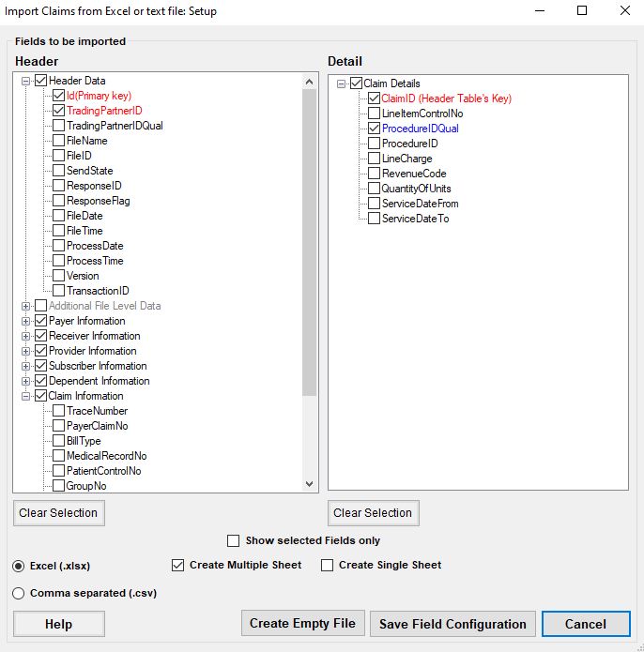
Task: Check the TradingPartnerIDQual checkbox
Action: click(58, 125)
